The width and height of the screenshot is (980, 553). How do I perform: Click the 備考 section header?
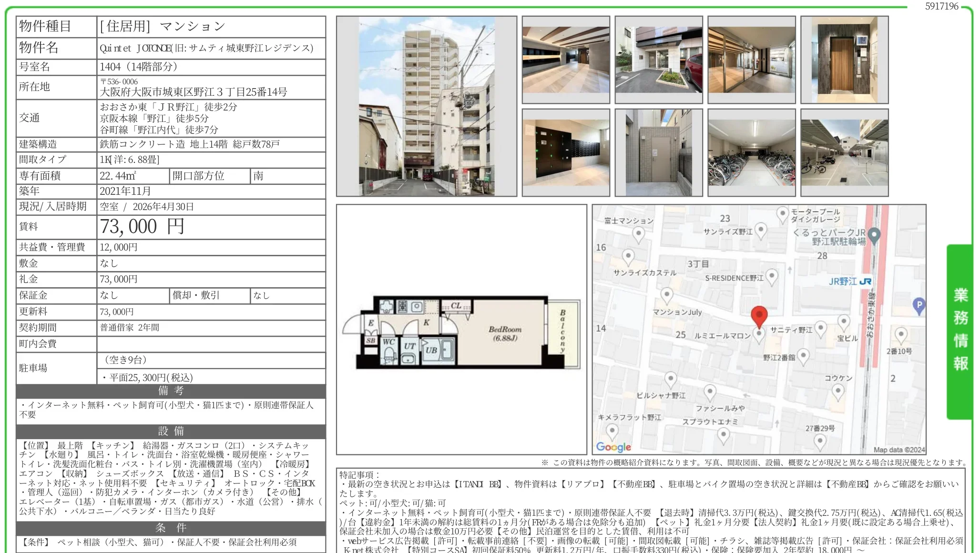[171, 391]
